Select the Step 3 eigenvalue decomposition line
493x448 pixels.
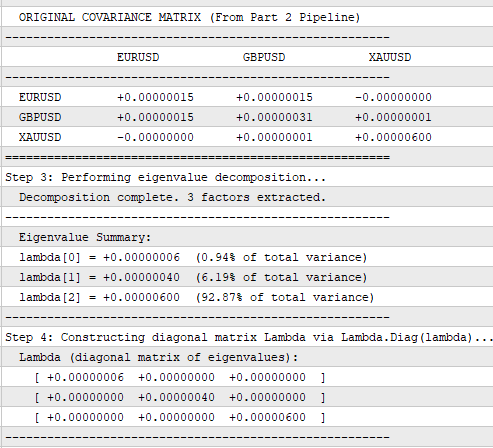pyautogui.click(x=165, y=177)
